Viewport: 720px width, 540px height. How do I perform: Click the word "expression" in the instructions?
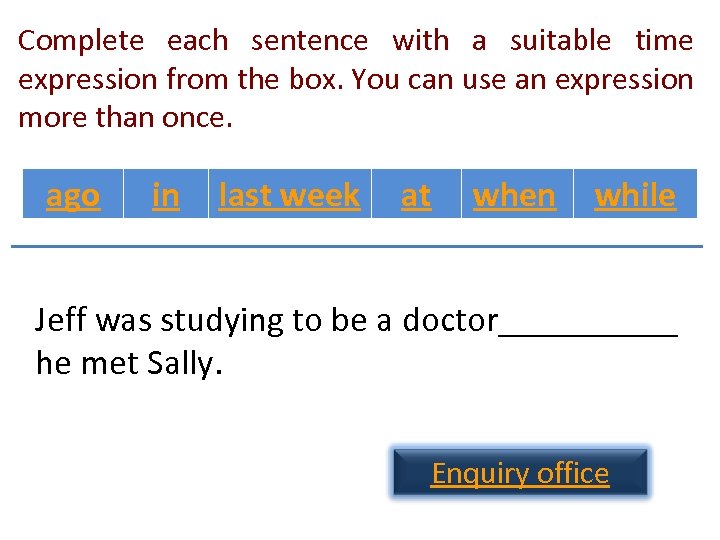tap(88, 79)
